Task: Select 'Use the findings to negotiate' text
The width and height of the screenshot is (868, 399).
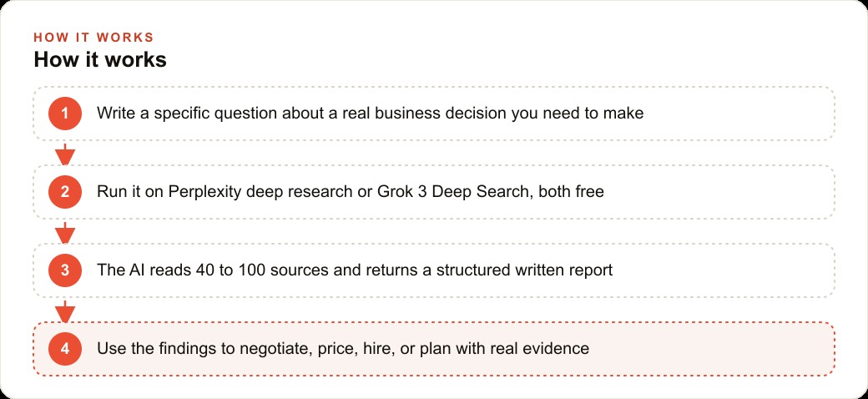Action: point(343,349)
